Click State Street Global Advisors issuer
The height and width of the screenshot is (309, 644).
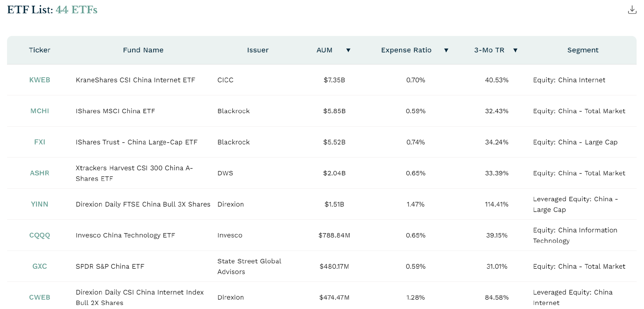(x=249, y=266)
